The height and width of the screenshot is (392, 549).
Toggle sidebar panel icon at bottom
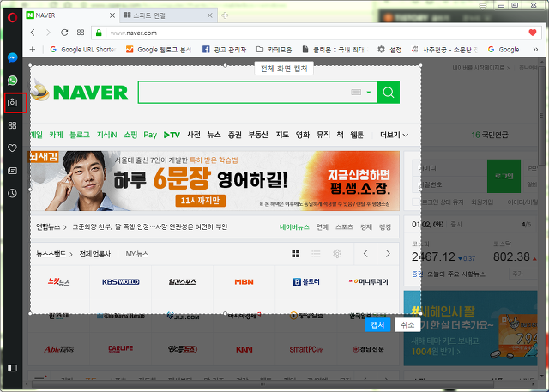click(12, 368)
